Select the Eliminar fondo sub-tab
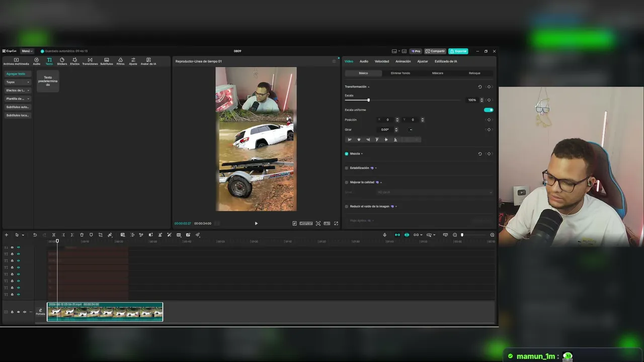 coord(400,73)
